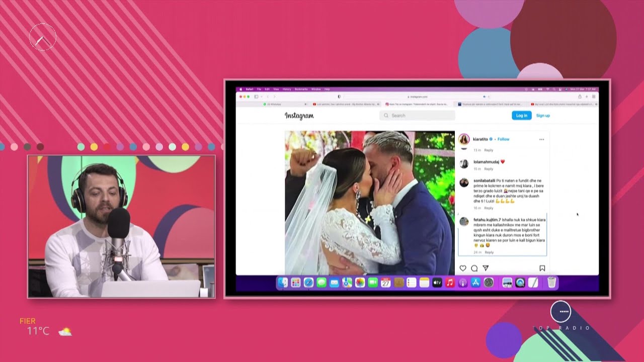This screenshot has width=644, height=362.
Task: Toggle Safari sidebar button
Action: [256, 97]
